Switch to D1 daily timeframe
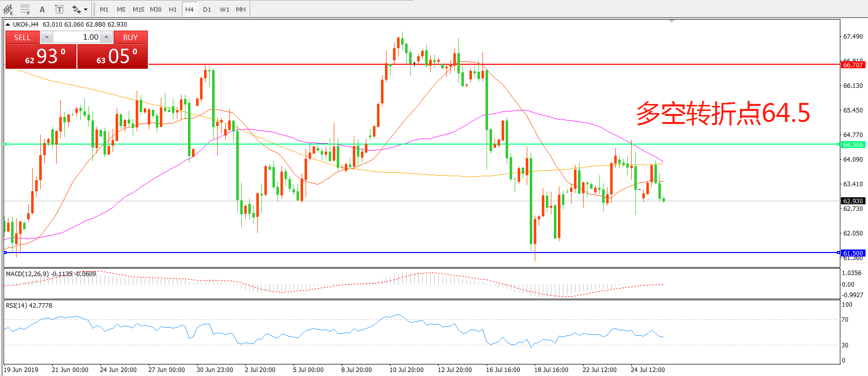868x376 pixels. [207, 9]
